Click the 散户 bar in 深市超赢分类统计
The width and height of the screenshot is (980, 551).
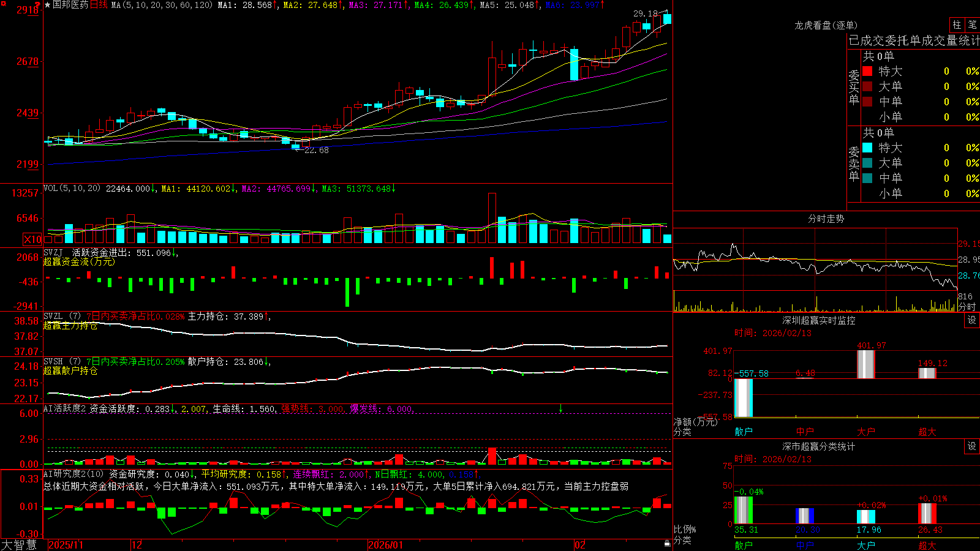coord(744,510)
